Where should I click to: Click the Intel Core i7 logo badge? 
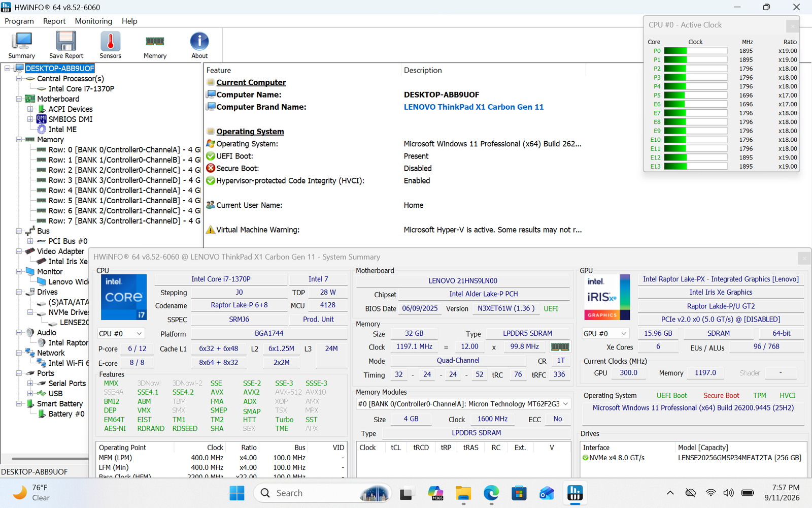[124, 297]
